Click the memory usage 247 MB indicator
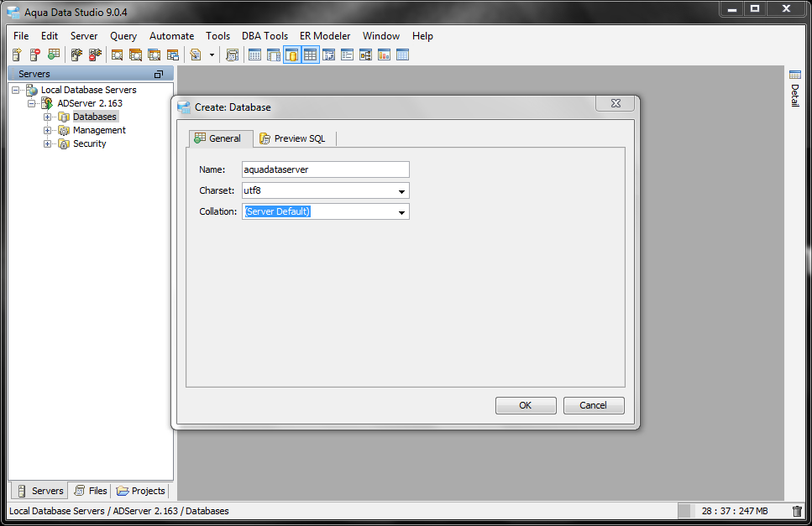 click(734, 511)
